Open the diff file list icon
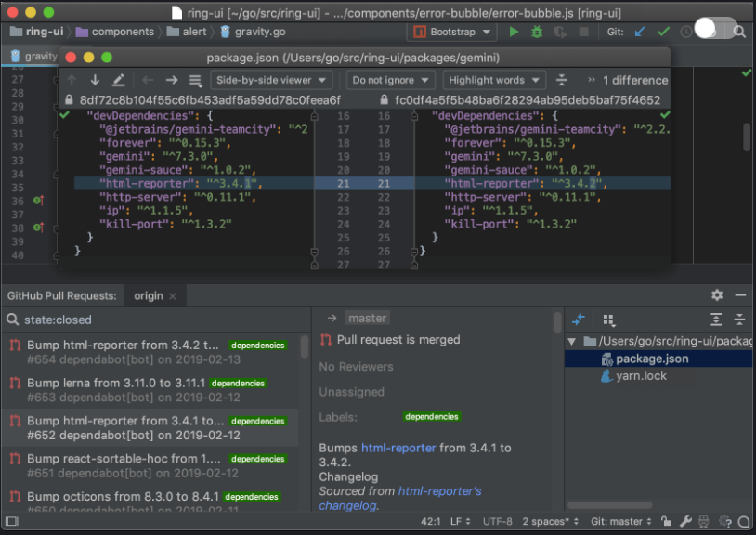 [195, 80]
